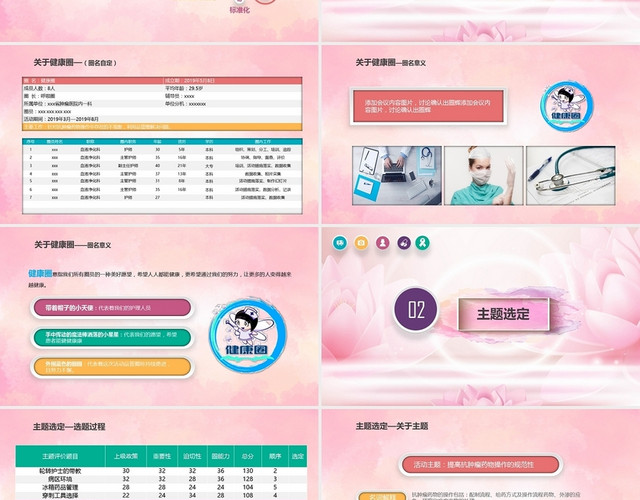Click the orange 主要工作 row in info table
Screen dimensions: 640x500
tap(162, 127)
